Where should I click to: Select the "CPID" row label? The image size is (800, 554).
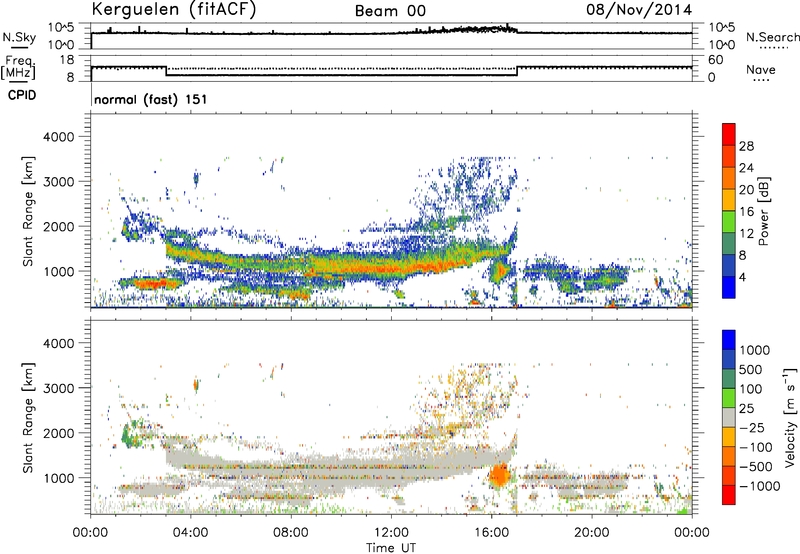pyautogui.click(x=22, y=95)
